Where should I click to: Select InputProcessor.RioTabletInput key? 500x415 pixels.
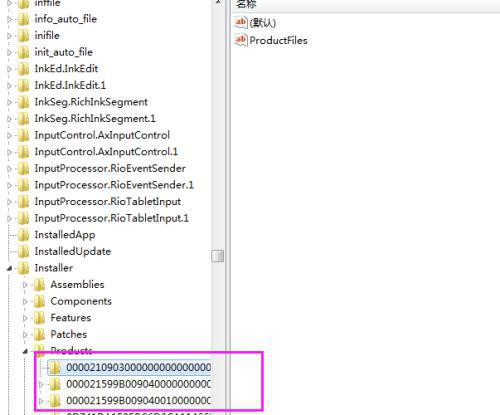point(108,201)
